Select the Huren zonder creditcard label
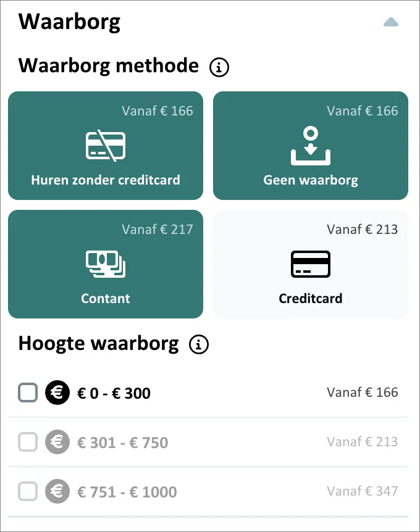The height and width of the screenshot is (532, 420). point(106,180)
